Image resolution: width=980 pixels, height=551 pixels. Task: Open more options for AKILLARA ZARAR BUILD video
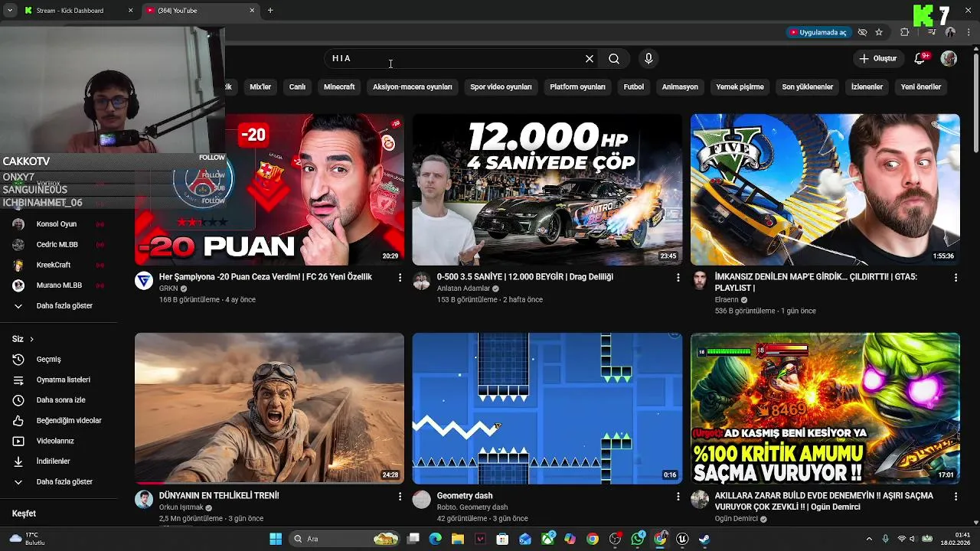click(955, 497)
